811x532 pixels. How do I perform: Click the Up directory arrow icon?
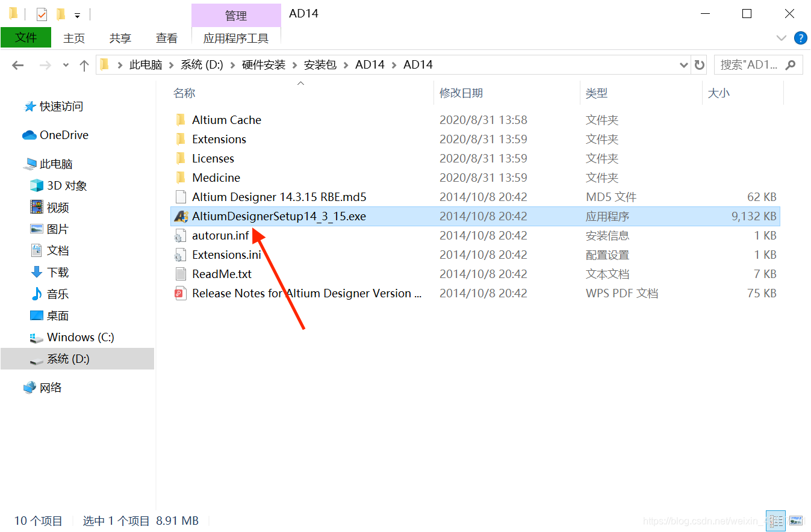tap(84, 65)
